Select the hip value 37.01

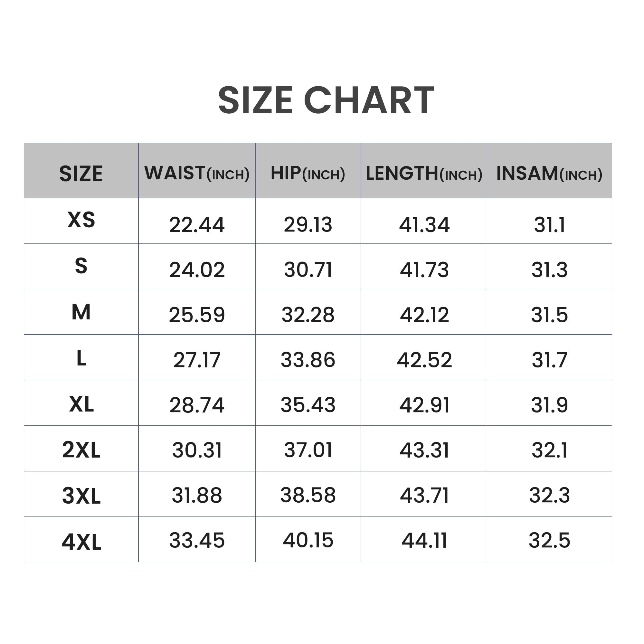(x=308, y=450)
